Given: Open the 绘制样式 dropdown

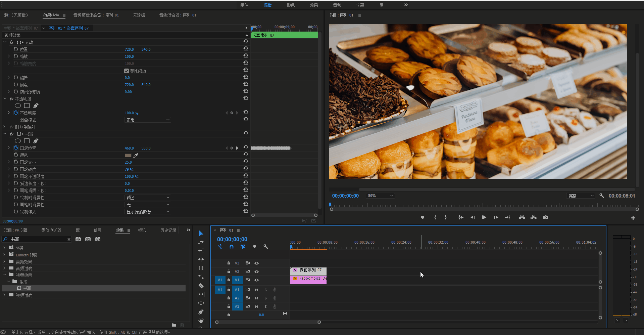Looking at the screenshot, I should pyautogui.click(x=148, y=212).
